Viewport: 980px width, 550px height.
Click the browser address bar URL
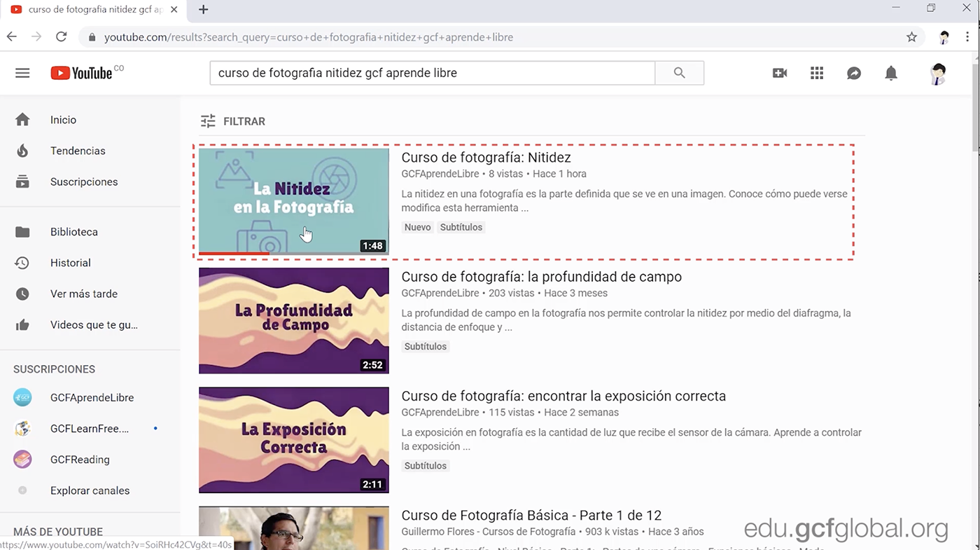[309, 37]
